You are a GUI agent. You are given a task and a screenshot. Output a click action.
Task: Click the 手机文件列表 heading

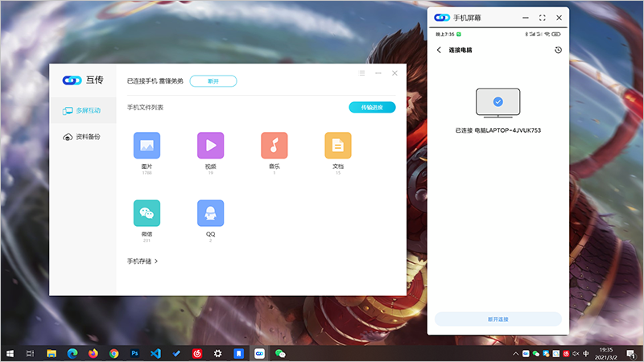[x=146, y=108]
